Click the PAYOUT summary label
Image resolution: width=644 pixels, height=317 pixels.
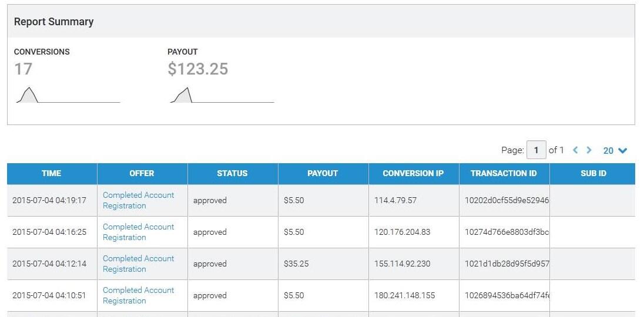click(x=182, y=52)
